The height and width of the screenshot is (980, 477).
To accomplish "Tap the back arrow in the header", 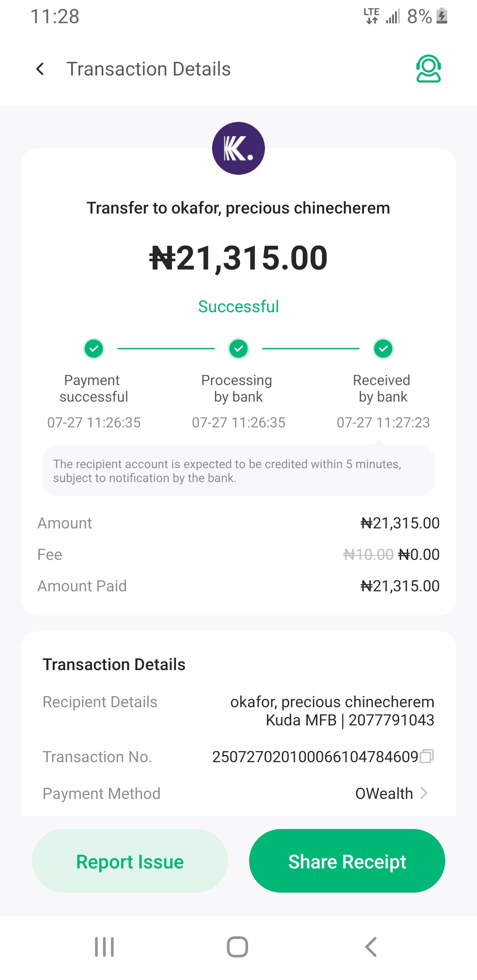I will (x=40, y=69).
